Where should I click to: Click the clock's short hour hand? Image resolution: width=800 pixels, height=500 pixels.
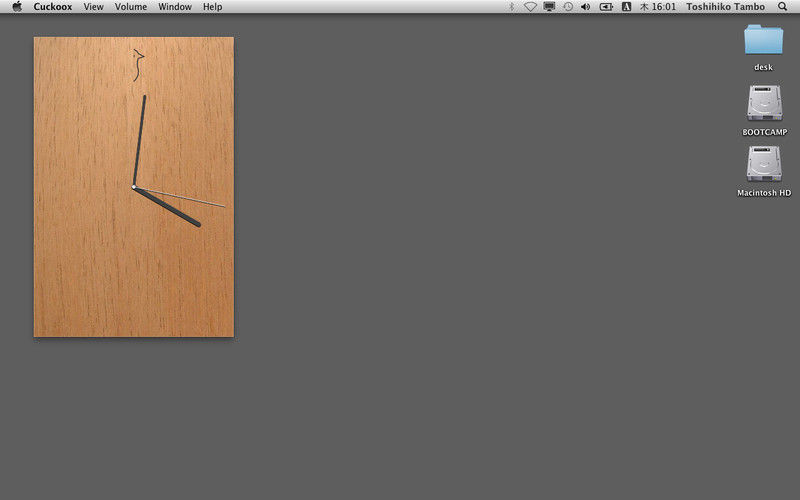click(167, 207)
